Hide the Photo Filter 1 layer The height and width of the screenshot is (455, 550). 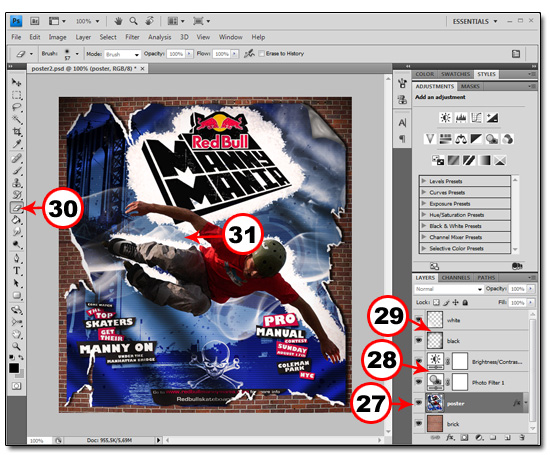(x=418, y=382)
